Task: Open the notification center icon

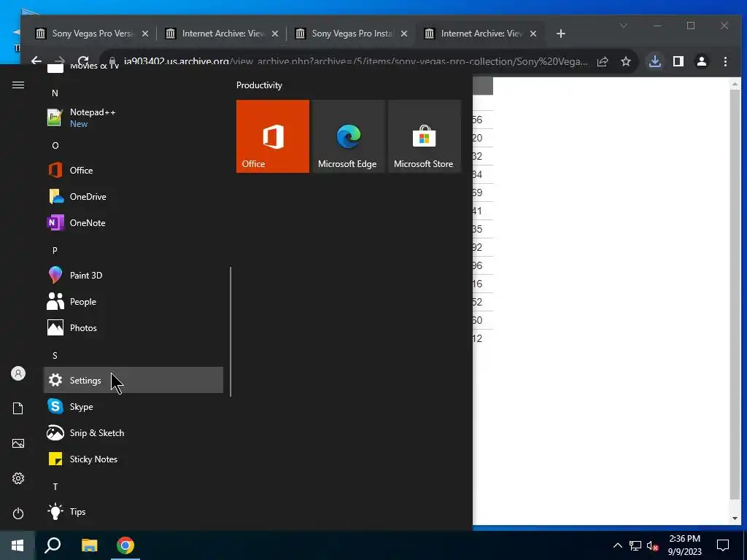Action: 723,545
